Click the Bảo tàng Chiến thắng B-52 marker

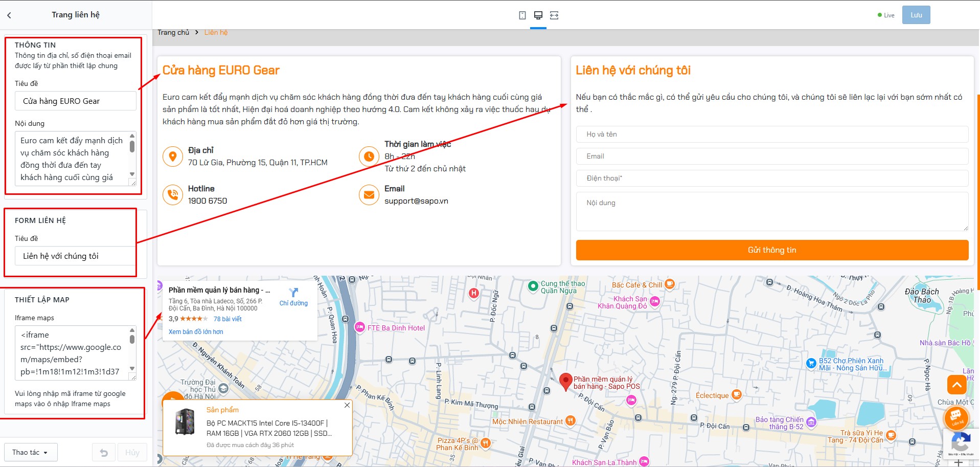pyautogui.click(x=811, y=422)
